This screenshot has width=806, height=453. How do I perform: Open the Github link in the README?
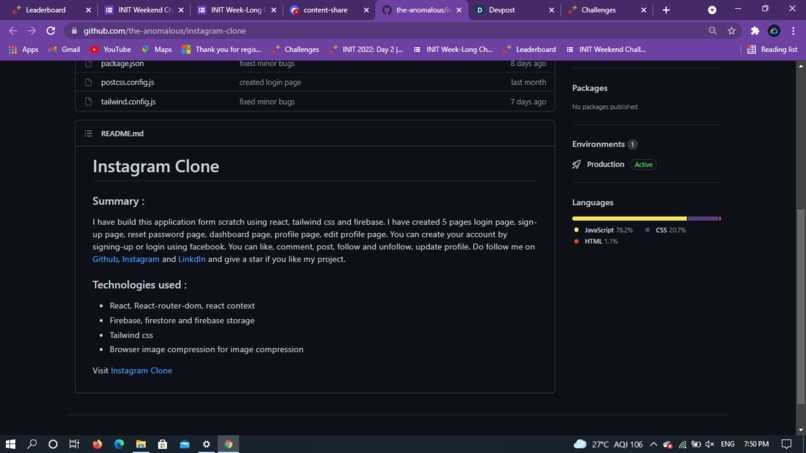pyautogui.click(x=105, y=259)
